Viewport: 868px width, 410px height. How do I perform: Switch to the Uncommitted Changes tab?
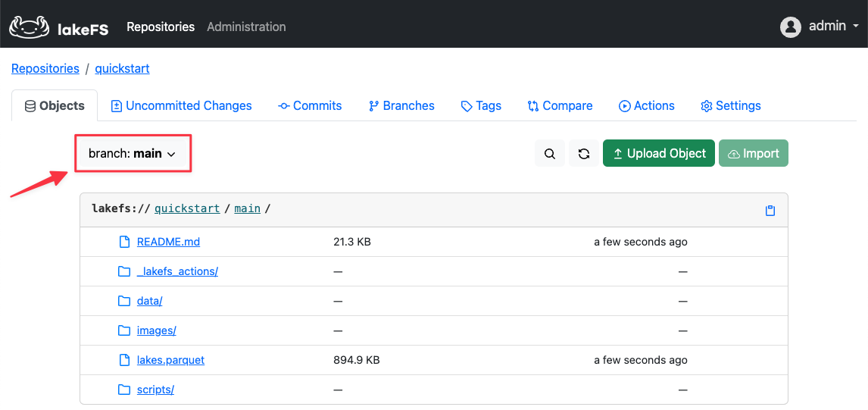point(181,106)
